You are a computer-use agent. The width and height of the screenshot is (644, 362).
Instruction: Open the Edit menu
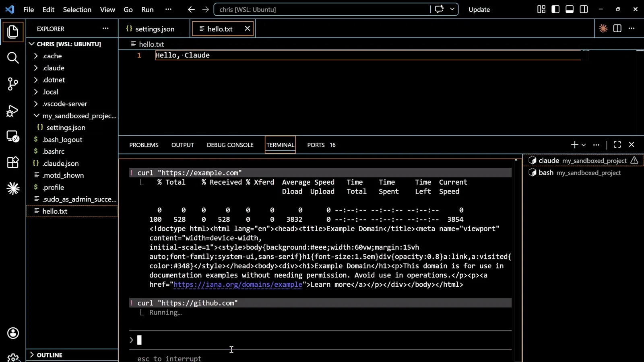click(x=48, y=9)
